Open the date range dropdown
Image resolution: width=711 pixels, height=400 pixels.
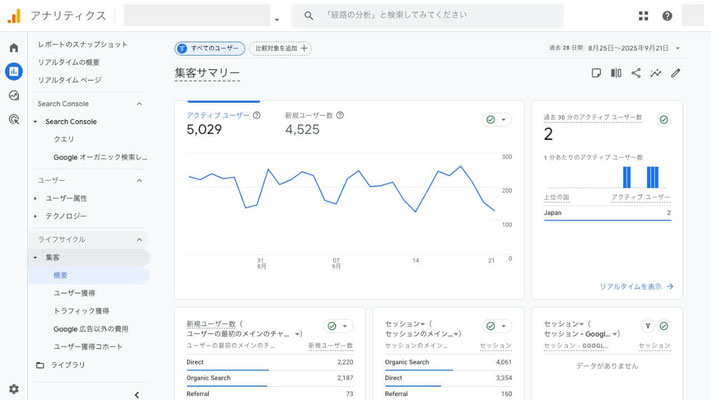pyautogui.click(x=615, y=48)
